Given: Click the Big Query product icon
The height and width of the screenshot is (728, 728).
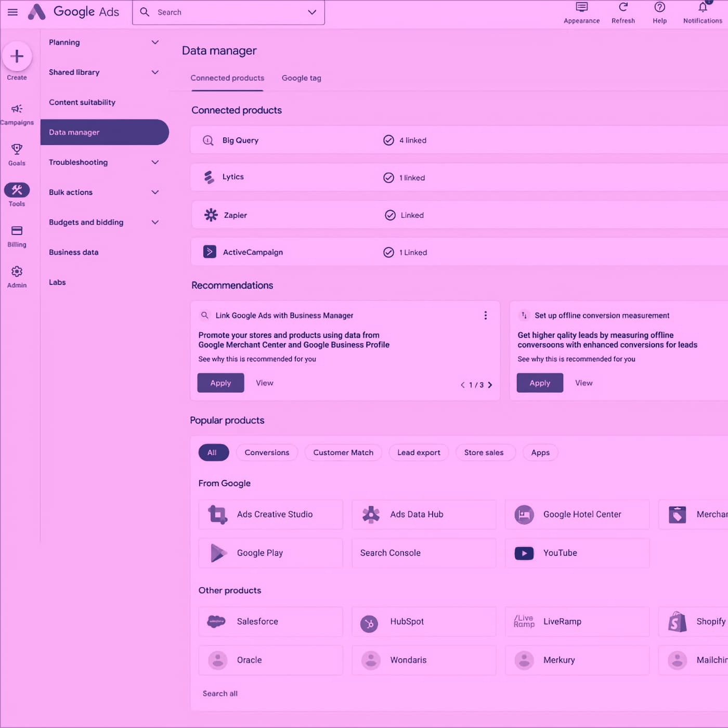Looking at the screenshot, I should [x=208, y=140].
